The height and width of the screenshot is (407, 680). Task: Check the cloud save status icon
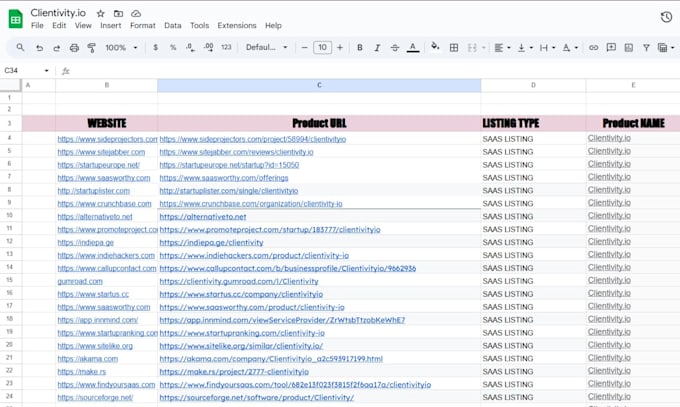[x=136, y=13]
